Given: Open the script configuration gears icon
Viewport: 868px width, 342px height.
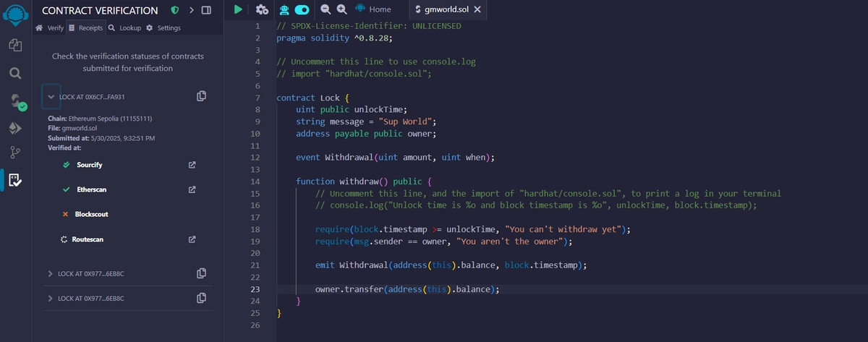Looking at the screenshot, I should (262, 9).
